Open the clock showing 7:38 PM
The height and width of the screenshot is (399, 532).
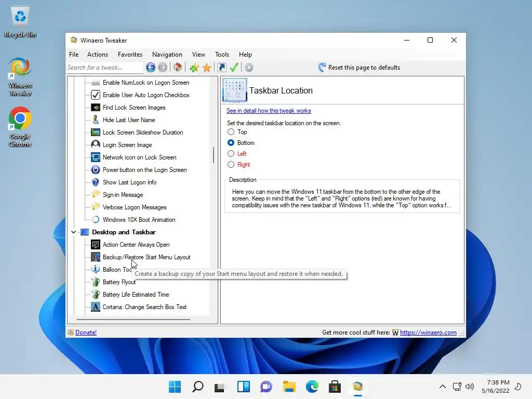pyautogui.click(x=496, y=387)
